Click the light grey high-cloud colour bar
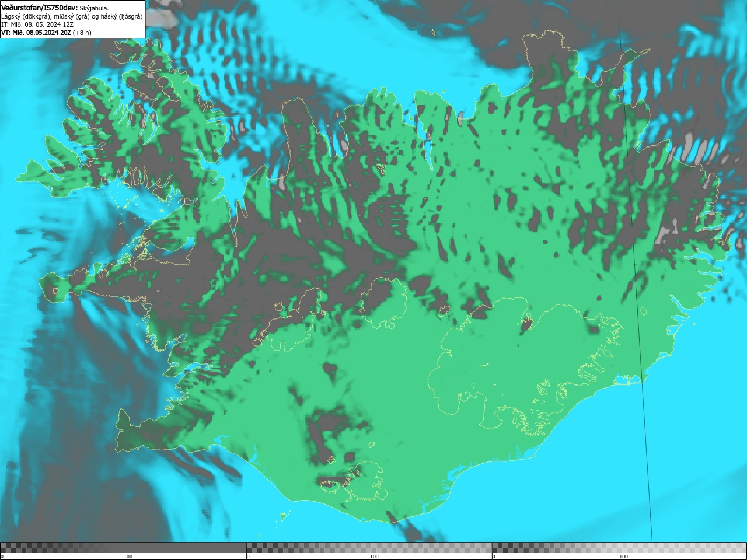The width and height of the screenshot is (747, 560). (x=619, y=548)
